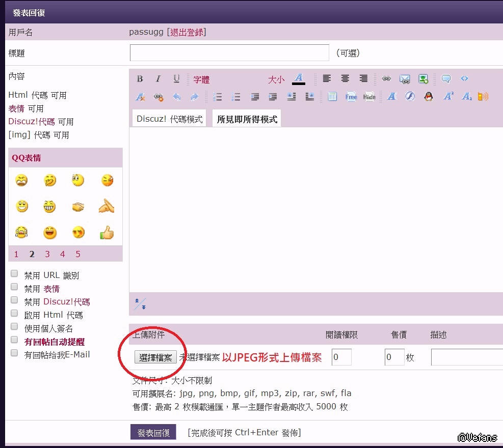Insert an image with the picture icon
Screen dimensions: 503x448
pyautogui.click(x=423, y=79)
